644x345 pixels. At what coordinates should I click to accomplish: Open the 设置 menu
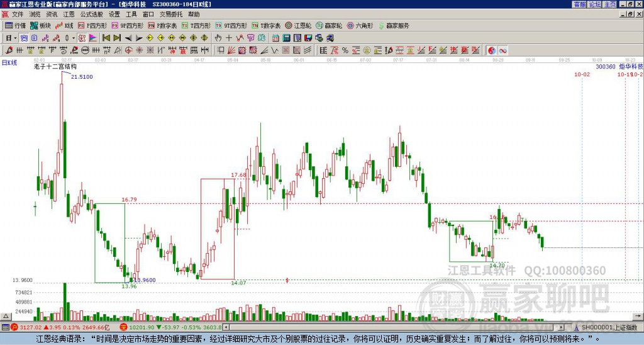coord(114,14)
